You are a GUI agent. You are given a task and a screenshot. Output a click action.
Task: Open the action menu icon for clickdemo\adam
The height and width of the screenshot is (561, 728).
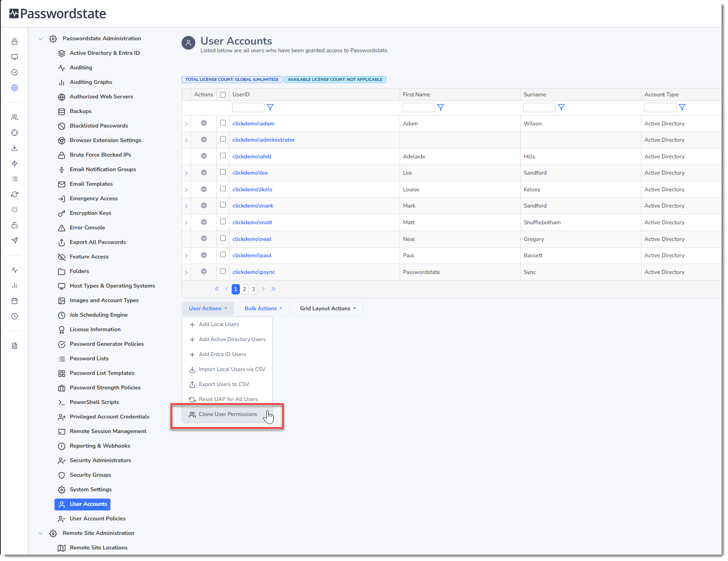click(204, 123)
